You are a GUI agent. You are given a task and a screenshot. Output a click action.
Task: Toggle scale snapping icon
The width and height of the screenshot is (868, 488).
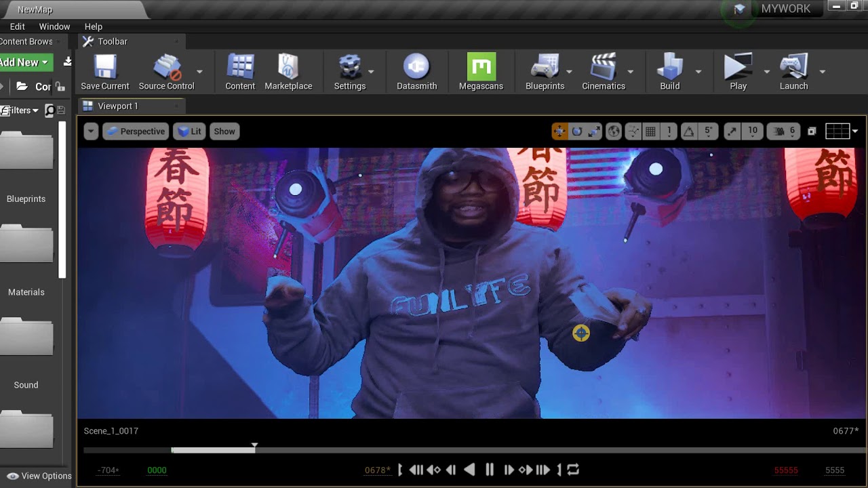tap(732, 131)
